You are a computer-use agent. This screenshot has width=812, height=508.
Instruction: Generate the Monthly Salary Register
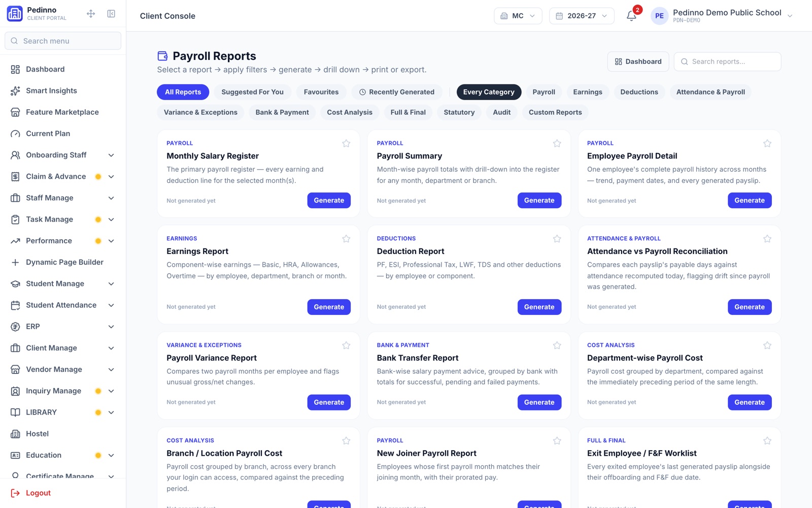(329, 200)
